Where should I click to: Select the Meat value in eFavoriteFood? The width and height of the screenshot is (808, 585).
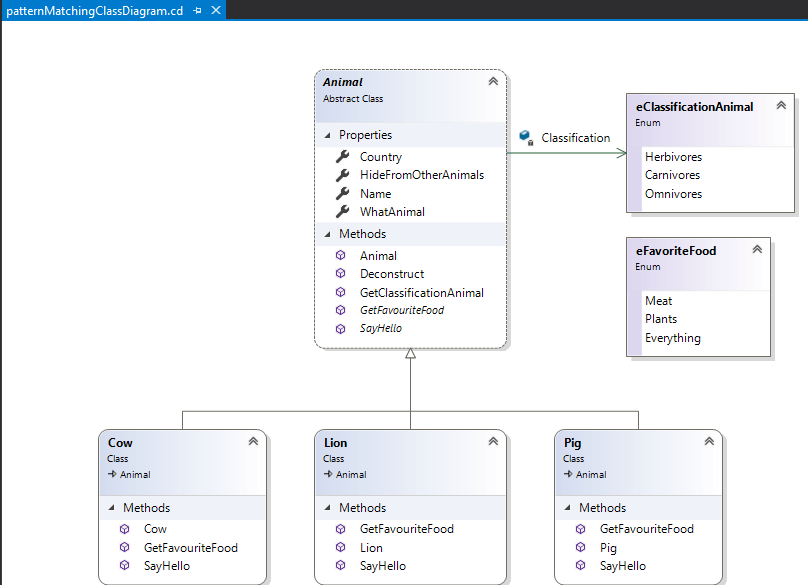coord(658,300)
